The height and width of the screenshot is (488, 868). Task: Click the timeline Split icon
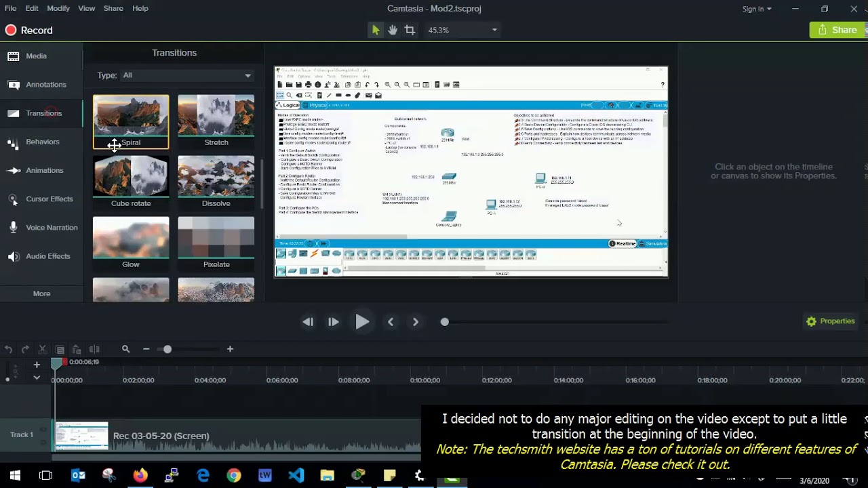pos(94,349)
